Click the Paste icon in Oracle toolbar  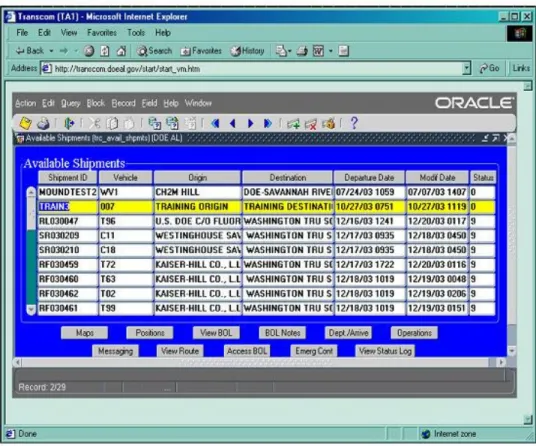click(x=129, y=123)
